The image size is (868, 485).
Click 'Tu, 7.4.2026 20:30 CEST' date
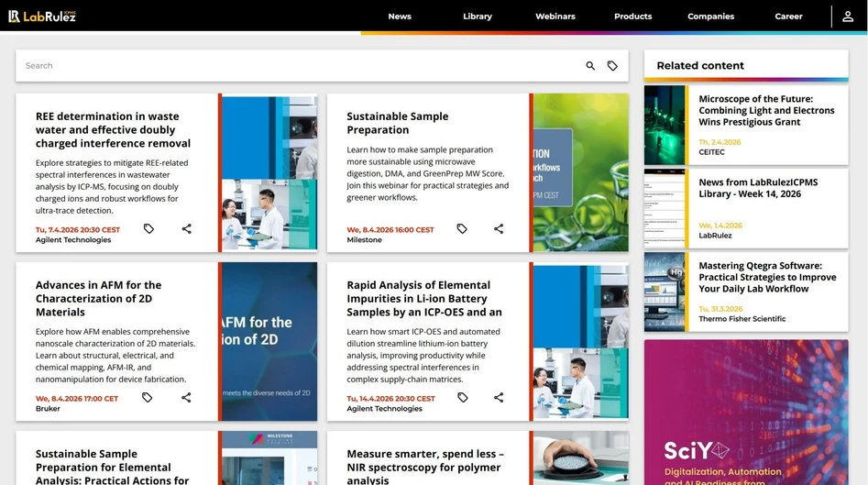[78, 230]
